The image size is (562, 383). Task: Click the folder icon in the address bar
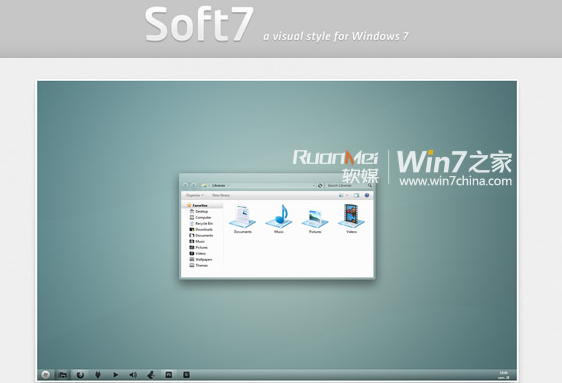point(204,186)
